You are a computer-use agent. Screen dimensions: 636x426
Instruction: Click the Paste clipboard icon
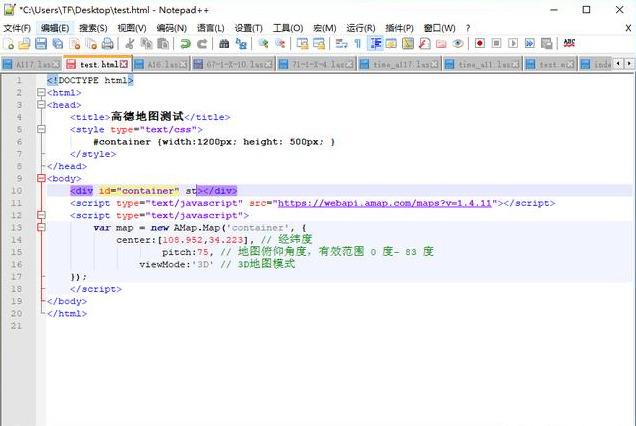coord(163,43)
